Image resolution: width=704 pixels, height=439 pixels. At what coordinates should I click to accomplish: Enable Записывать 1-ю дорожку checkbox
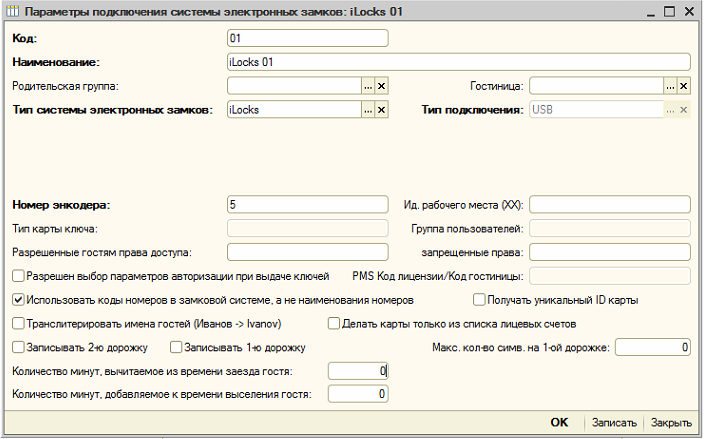click(176, 347)
